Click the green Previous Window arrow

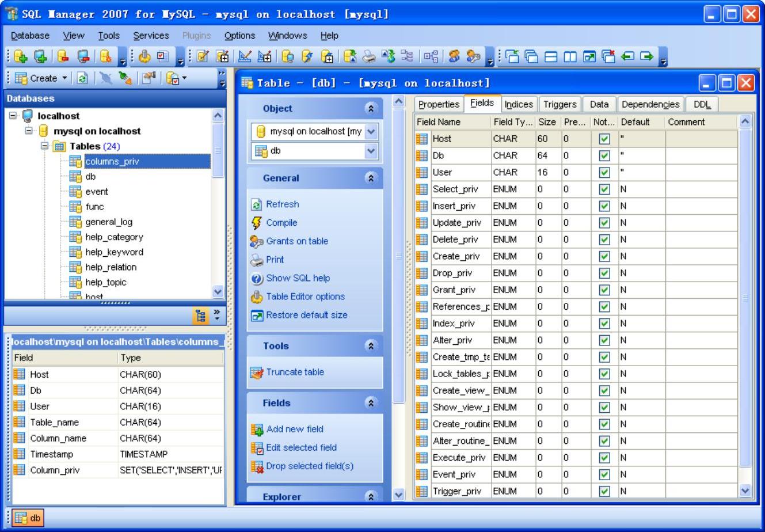[x=627, y=56]
